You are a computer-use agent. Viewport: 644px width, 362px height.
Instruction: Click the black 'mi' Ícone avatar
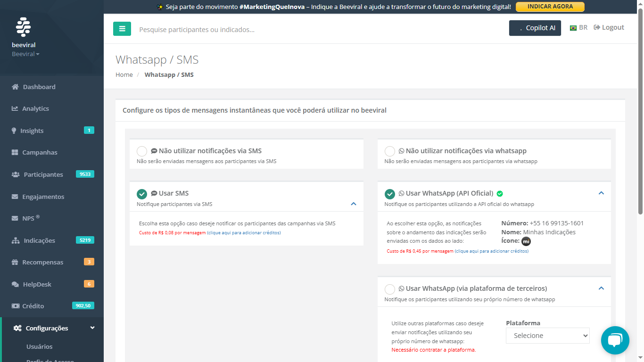pyautogui.click(x=526, y=241)
